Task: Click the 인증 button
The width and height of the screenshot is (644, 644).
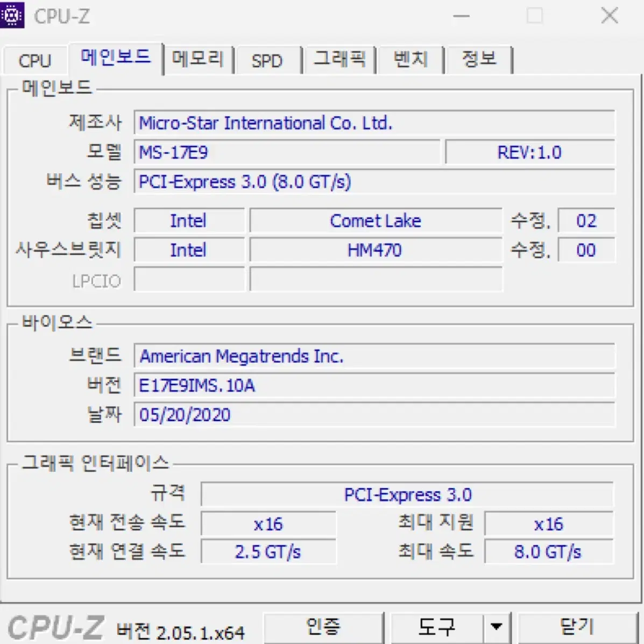Action: click(323, 628)
